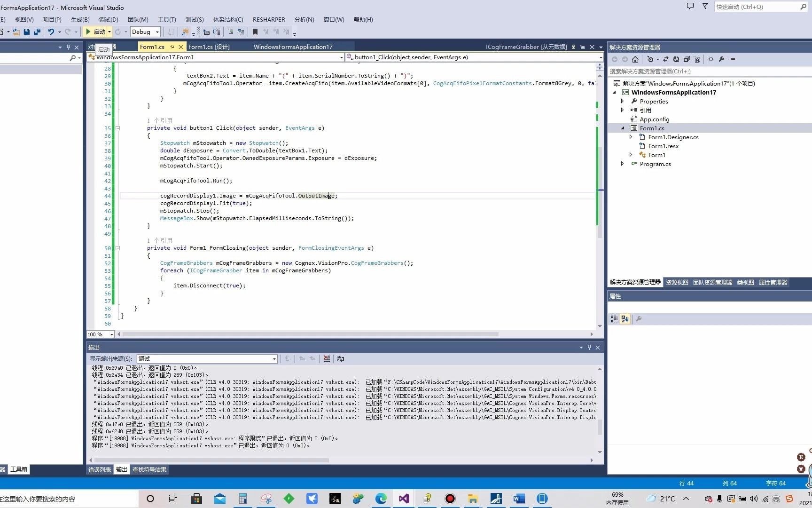Switch to the 类视图 tab

pos(745,282)
